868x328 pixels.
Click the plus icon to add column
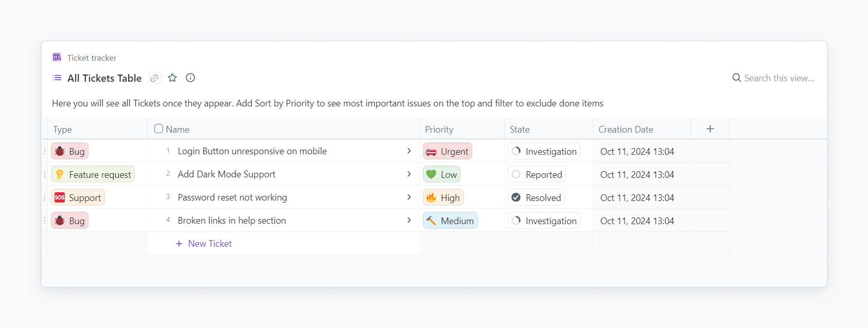(x=710, y=129)
